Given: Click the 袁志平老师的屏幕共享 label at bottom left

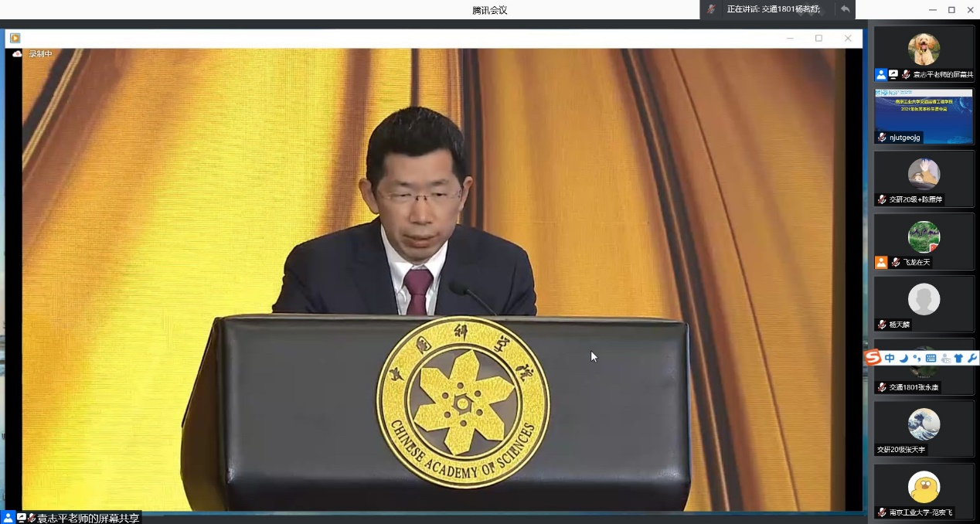Looking at the screenshot, I should 88,518.
